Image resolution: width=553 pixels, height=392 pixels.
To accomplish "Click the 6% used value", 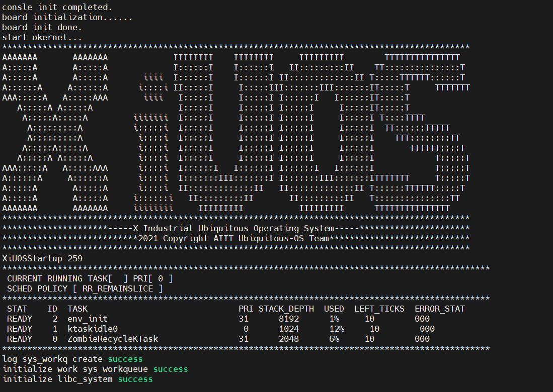I will pos(334,339).
